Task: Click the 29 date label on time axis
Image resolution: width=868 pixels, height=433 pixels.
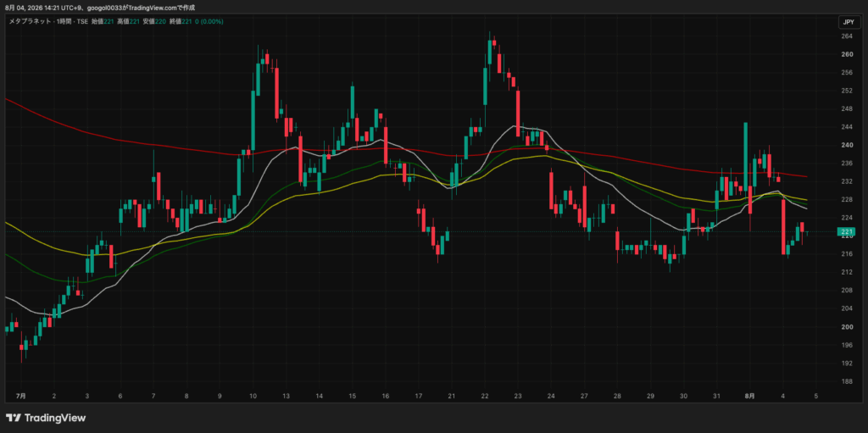Action: click(650, 397)
